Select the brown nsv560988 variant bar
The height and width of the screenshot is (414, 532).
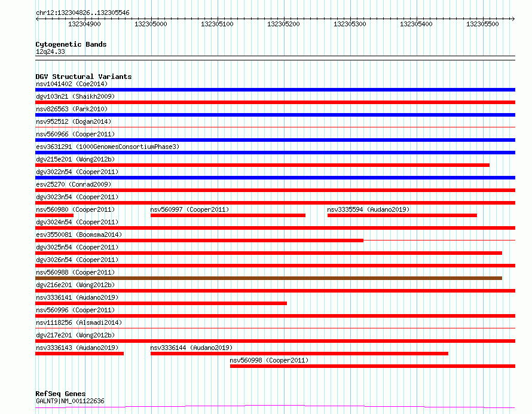[x=269, y=278]
